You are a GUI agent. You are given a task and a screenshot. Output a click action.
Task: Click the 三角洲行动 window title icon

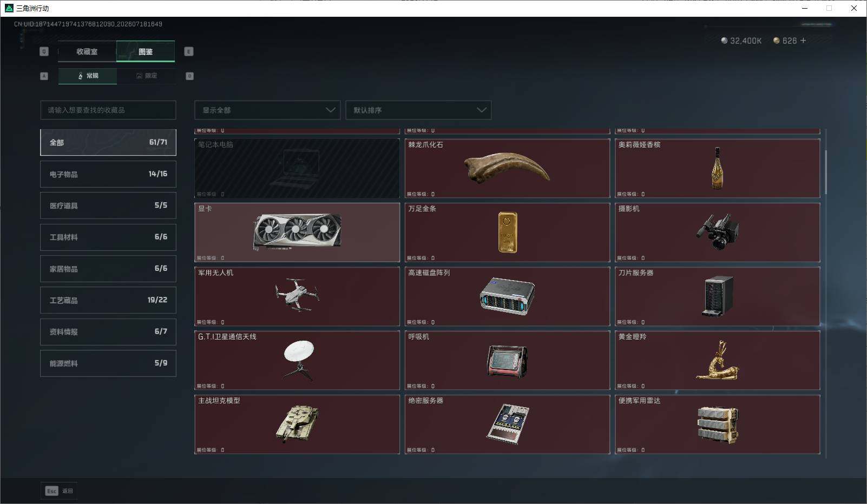coord(9,8)
